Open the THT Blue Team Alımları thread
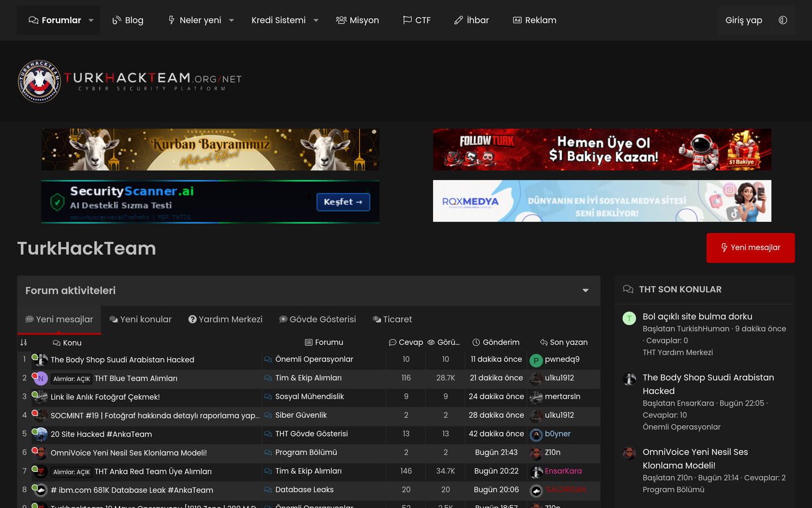The width and height of the screenshot is (812, 508). click(x=136, y=379)
